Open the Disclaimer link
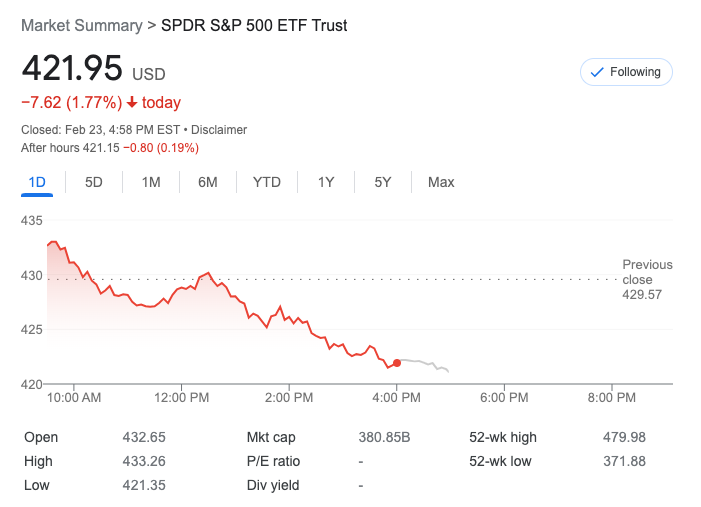 [x=219, y=130]
